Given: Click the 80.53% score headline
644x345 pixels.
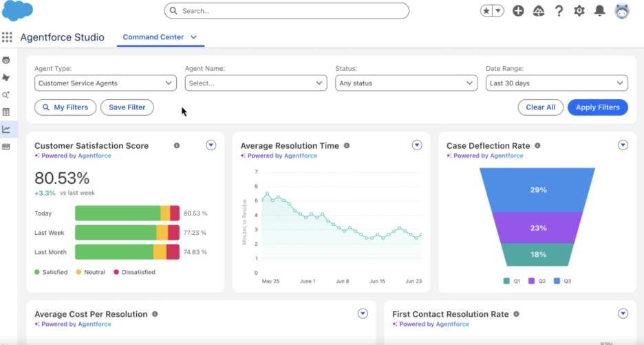Looking at the screenshot, I should click(x=62, y=178).
